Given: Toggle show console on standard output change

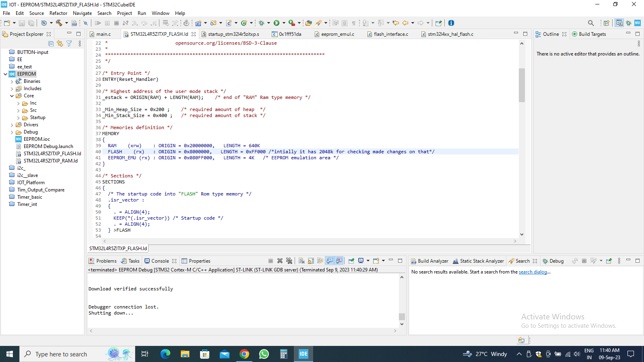Looking at the screenshot, I should coord(330,261).
